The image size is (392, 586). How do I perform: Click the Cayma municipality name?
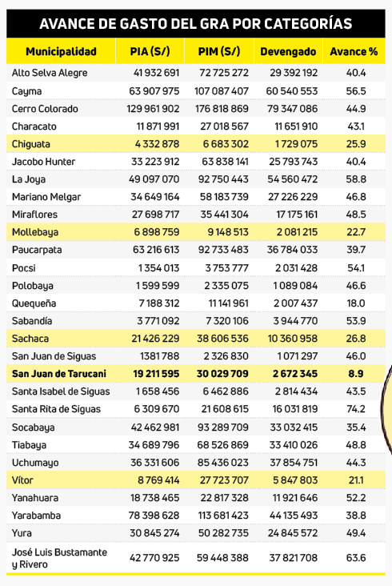click(x=26, y=91)
